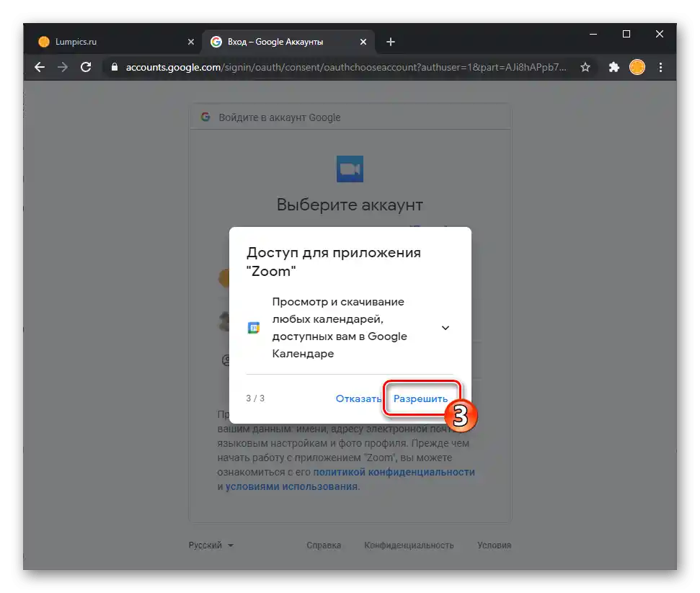Open 'условиями использования' link

point(291,486)
